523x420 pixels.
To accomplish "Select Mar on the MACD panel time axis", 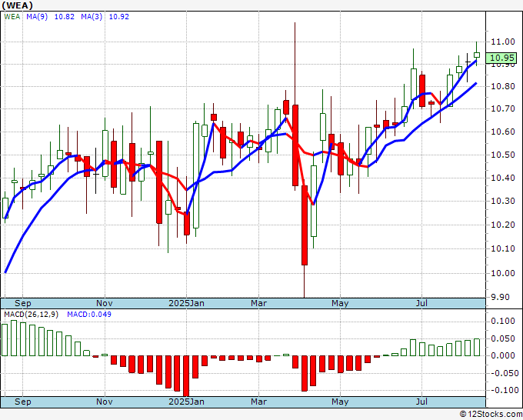I will 259,402.
